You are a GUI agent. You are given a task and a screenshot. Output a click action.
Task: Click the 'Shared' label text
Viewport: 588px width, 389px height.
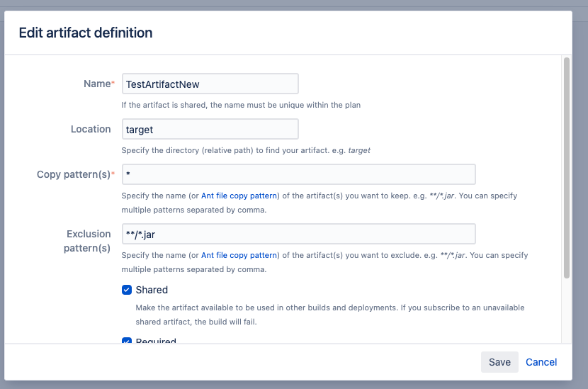tap(152, 290)
